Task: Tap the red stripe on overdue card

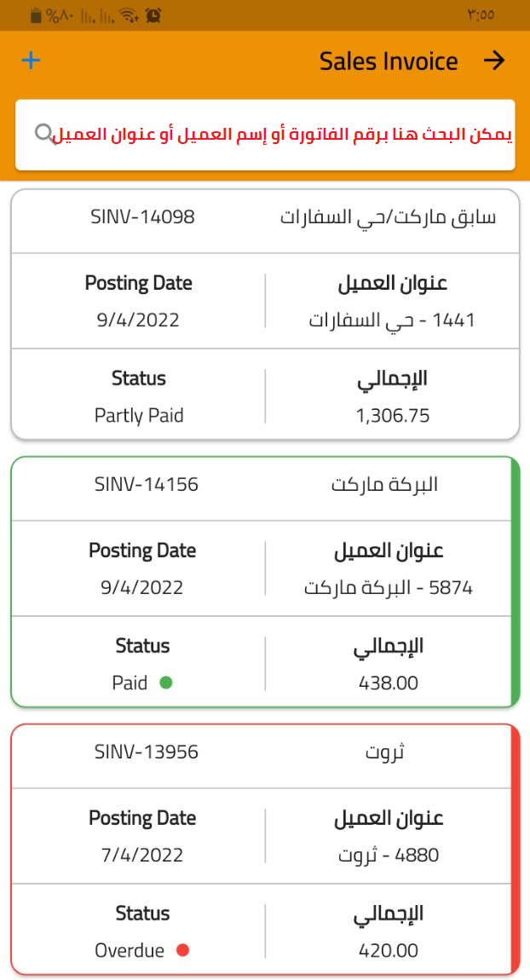Action: point(515,849)
